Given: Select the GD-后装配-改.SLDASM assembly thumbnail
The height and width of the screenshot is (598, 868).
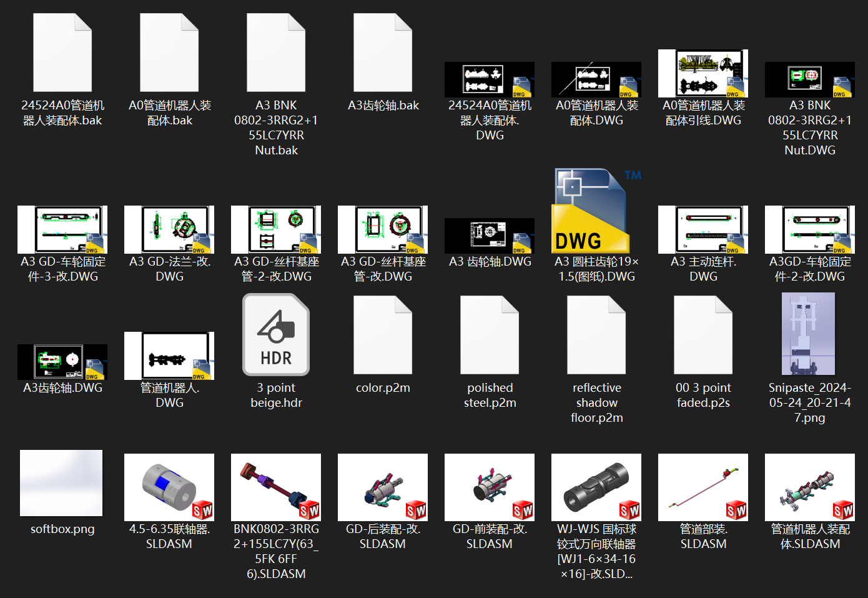Looking at the screenshot, I should [383, 487].
